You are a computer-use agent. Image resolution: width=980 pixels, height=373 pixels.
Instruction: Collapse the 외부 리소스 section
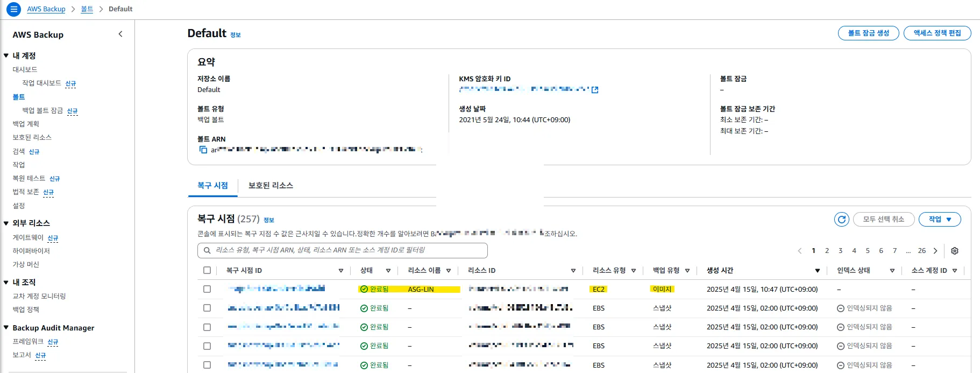(x=6, y=223)
